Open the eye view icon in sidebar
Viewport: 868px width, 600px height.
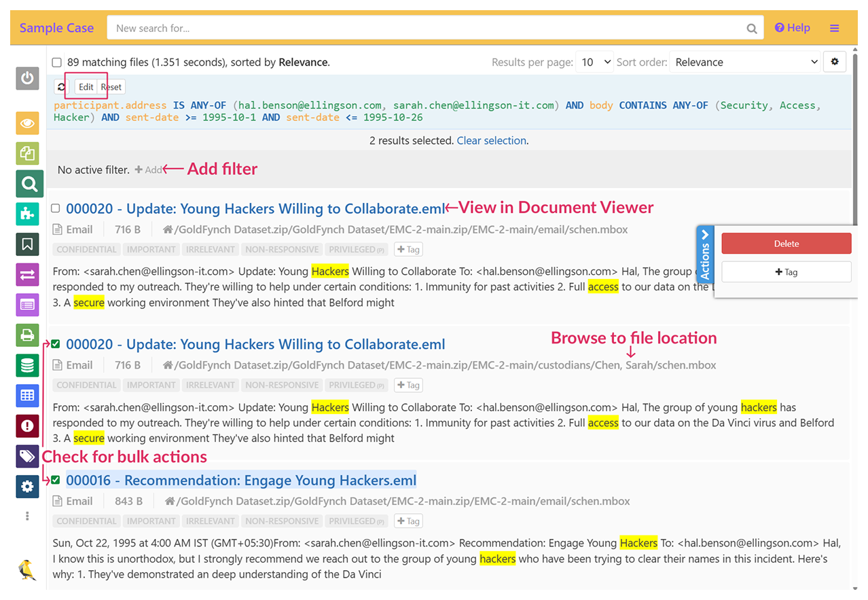[27, 124]
